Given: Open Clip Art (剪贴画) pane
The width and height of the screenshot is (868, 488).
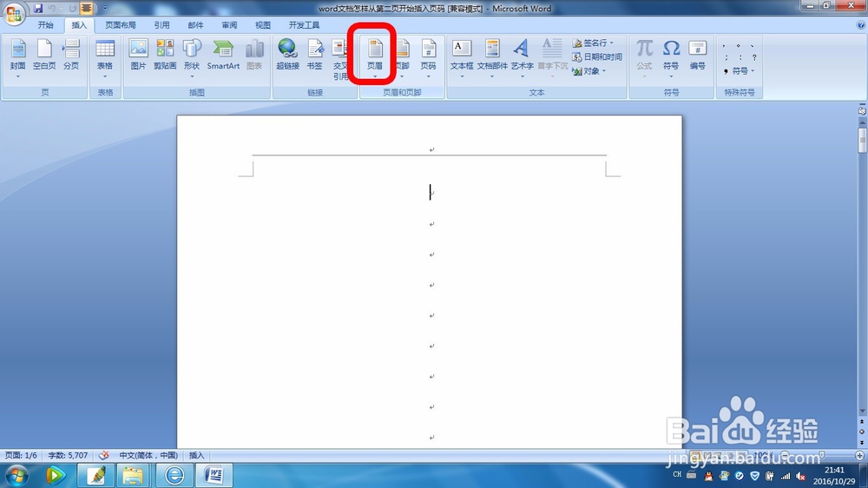Looking at the screenshot, I should tap(165, 56).
